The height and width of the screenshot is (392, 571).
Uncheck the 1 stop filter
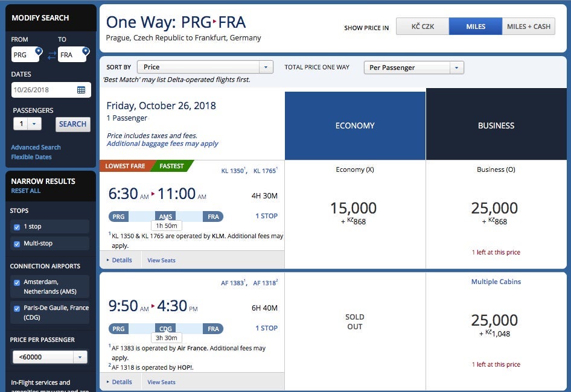pos(17,227)
